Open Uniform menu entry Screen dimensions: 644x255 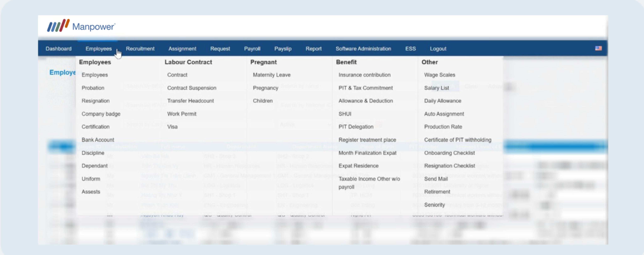91,179
